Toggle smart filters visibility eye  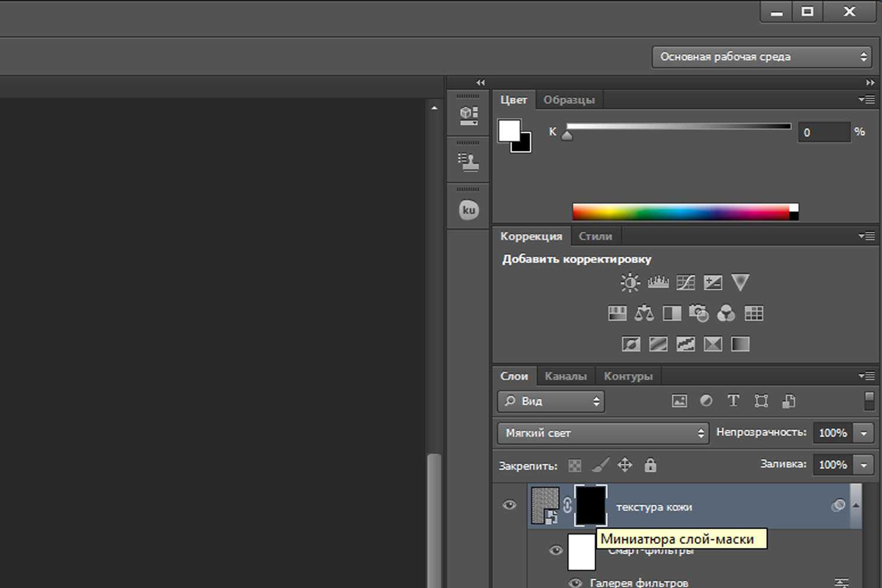556,551
